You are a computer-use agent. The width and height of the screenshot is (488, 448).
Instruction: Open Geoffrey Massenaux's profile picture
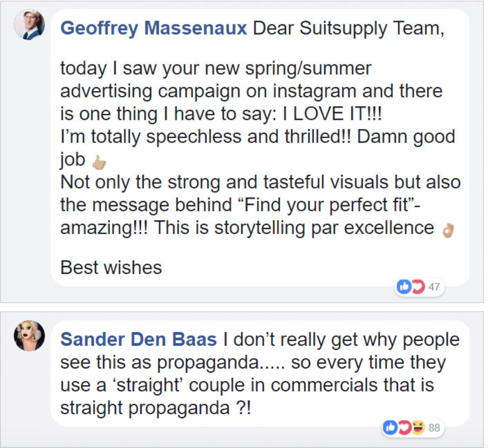click(29, 25)
